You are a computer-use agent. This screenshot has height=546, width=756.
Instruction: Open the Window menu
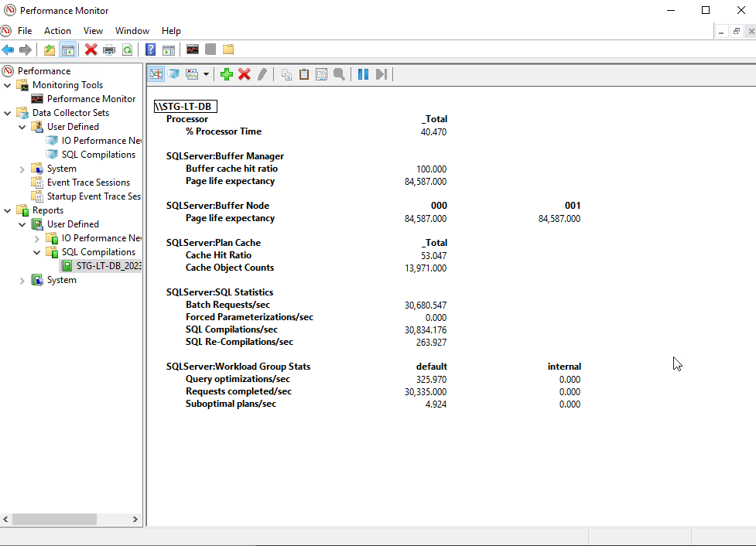pos(132,31)
